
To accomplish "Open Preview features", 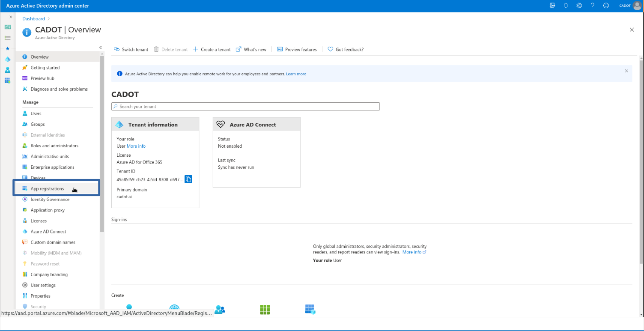I will [x=297, y=50].
